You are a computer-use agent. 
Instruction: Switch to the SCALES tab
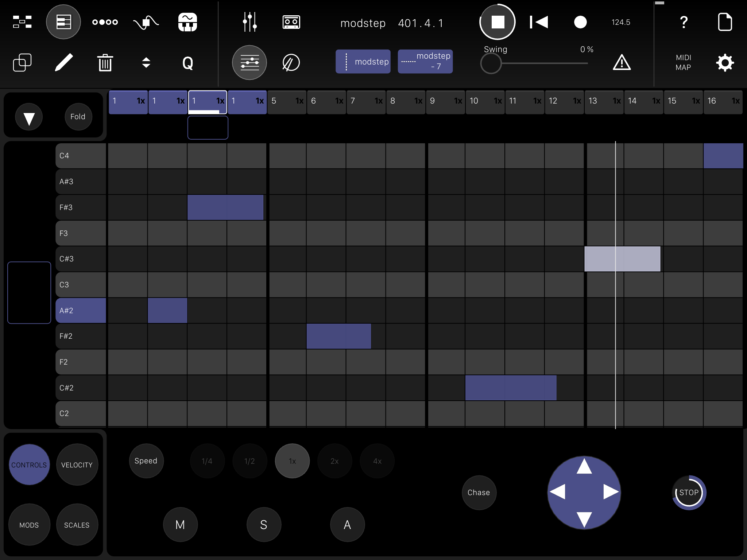(x=77, y=525)
